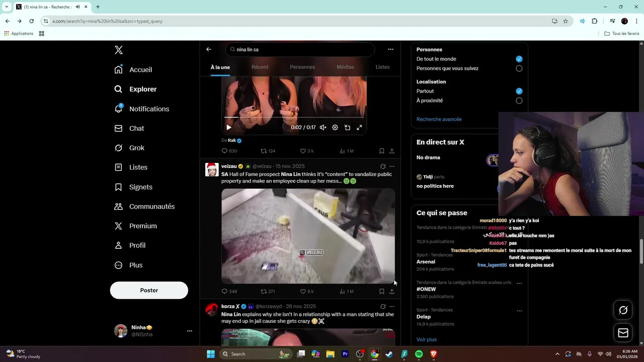This screenshot has height=362, width=644.
Task: Open more options for Delap trend
Action: coord(519,311)
